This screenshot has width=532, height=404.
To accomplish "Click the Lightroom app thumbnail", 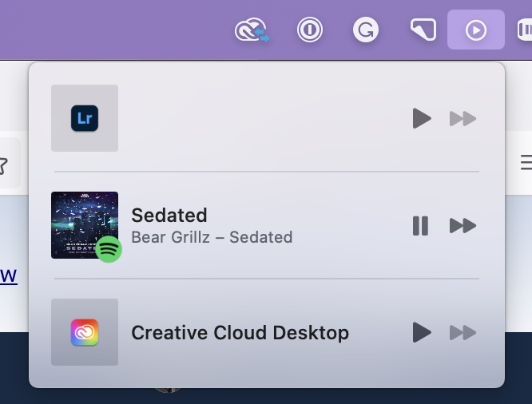I will click(x=85, y=118).
